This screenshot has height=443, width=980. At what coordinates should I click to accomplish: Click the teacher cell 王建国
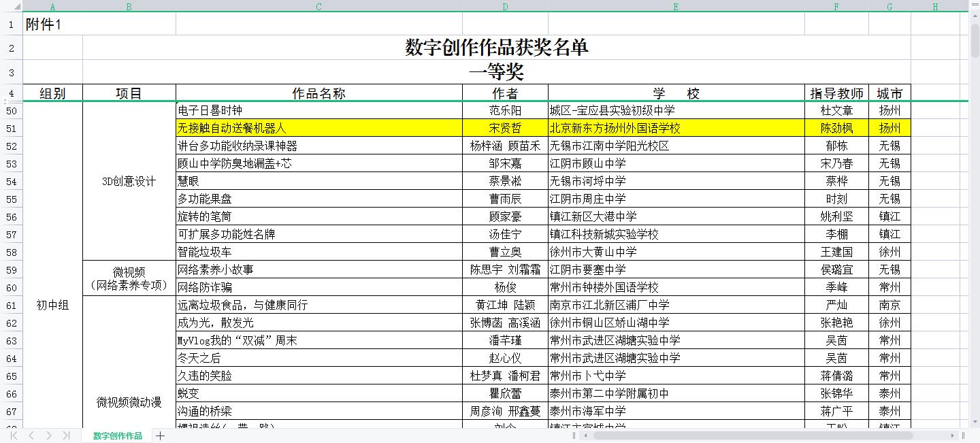836,252
